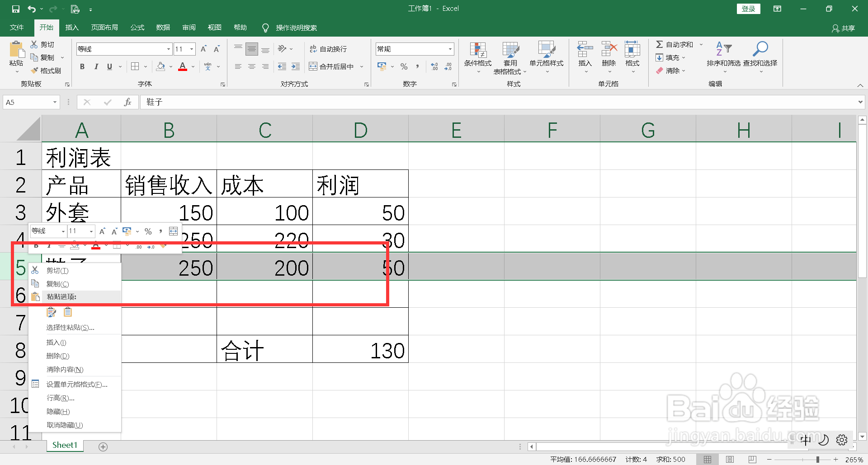868x465 pixels.
Task: Open the Sort and Filter tool
Action: [724, 56]
